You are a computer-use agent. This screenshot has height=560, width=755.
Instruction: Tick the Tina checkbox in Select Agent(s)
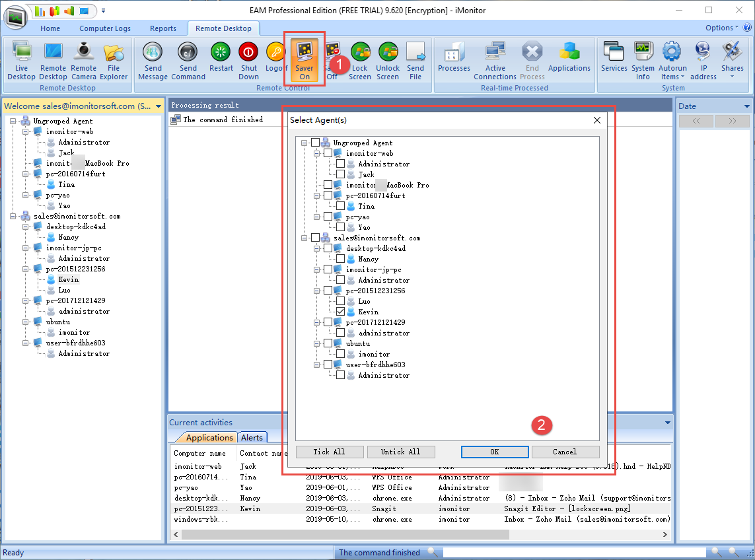point(340,206)
